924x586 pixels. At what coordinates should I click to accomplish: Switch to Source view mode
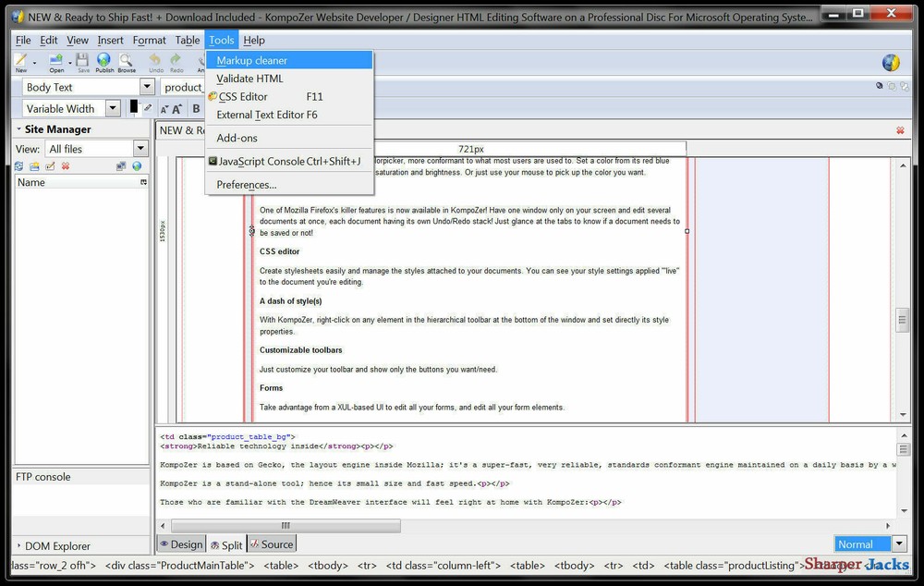(x=274, y=544)
